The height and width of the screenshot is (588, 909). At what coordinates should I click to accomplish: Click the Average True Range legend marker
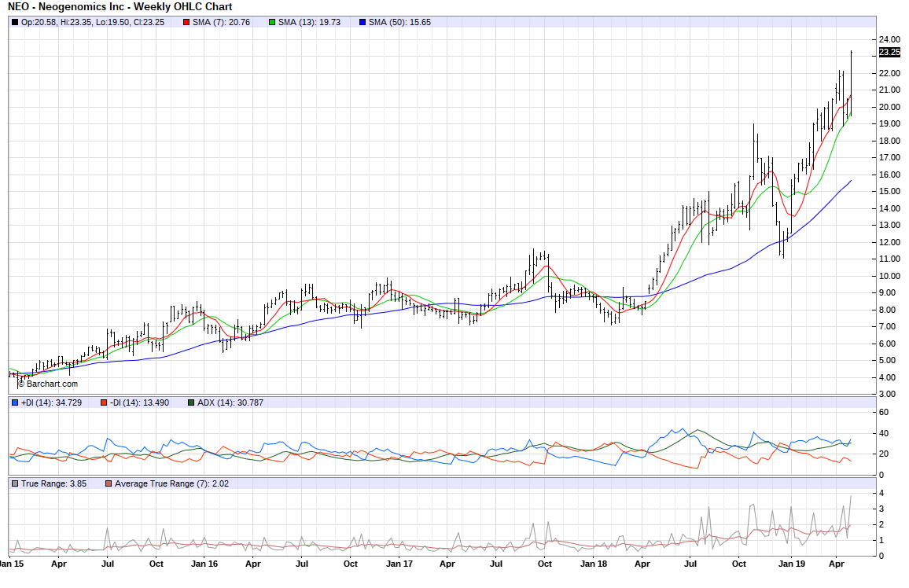point(109,483)
